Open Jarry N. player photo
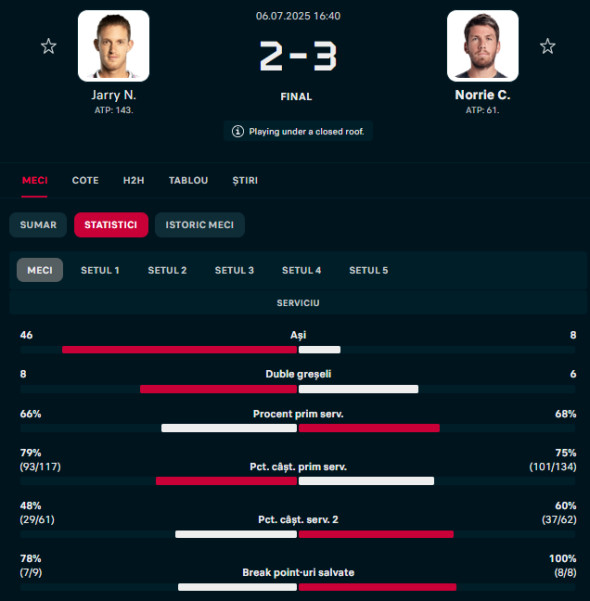The width and height of the screenshot is (590, 601). point(113,46)
